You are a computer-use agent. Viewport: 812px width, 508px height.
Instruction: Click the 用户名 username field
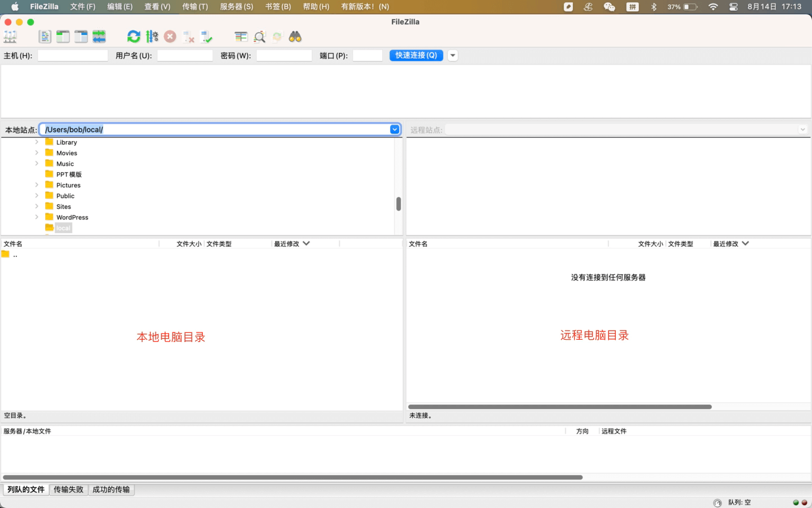(185, 55)
